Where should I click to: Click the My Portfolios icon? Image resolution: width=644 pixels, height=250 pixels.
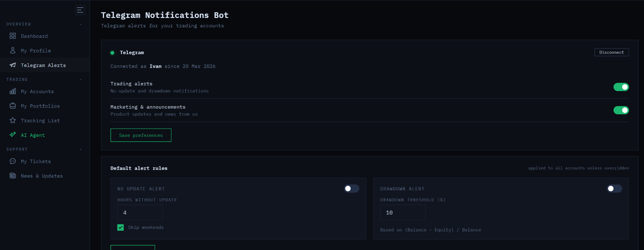pyautogui.click(x=13, y=106)
